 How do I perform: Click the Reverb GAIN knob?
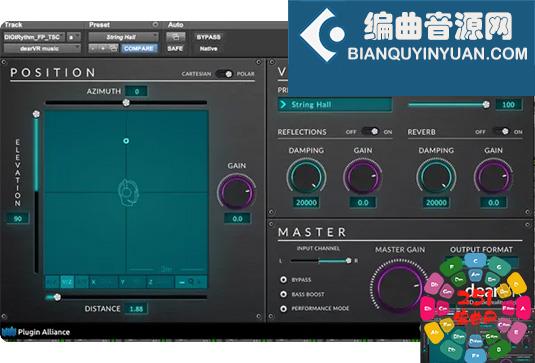tap(493, 177)
